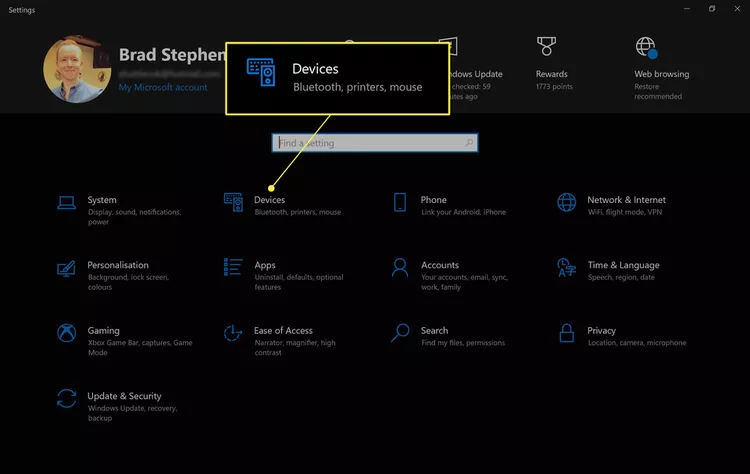Minimize the Settings window

tap(687, 9)
